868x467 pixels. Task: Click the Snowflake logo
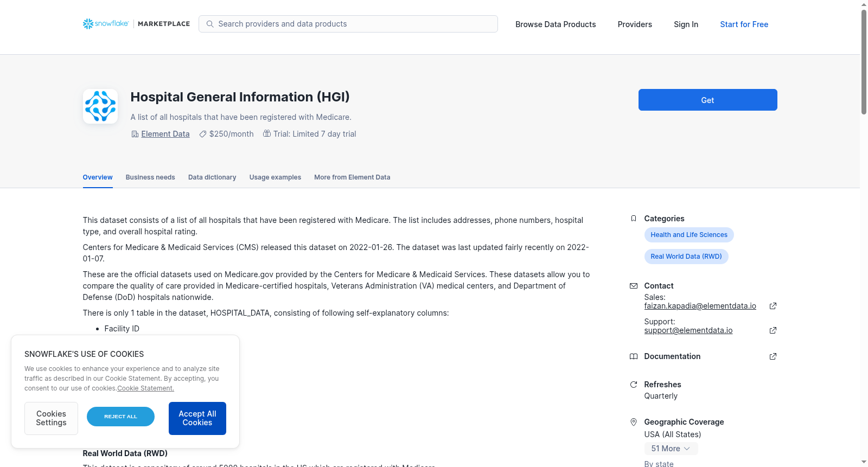coord(106,24)
